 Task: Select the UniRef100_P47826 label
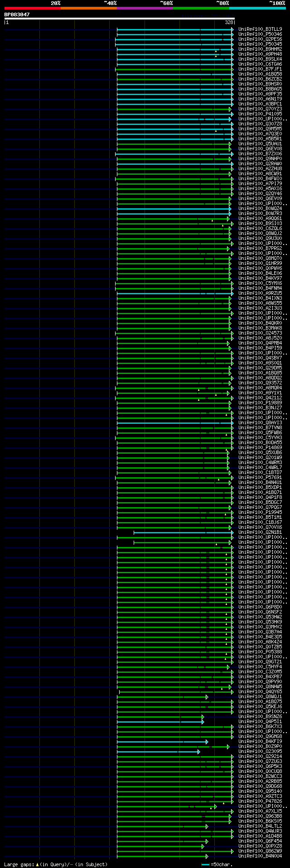260,801
